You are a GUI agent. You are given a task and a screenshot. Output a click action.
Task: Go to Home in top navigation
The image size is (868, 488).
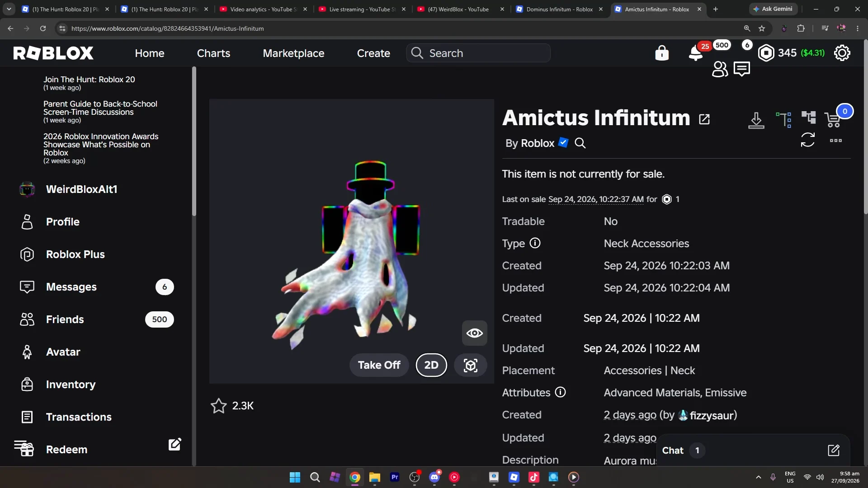point(149,53)
